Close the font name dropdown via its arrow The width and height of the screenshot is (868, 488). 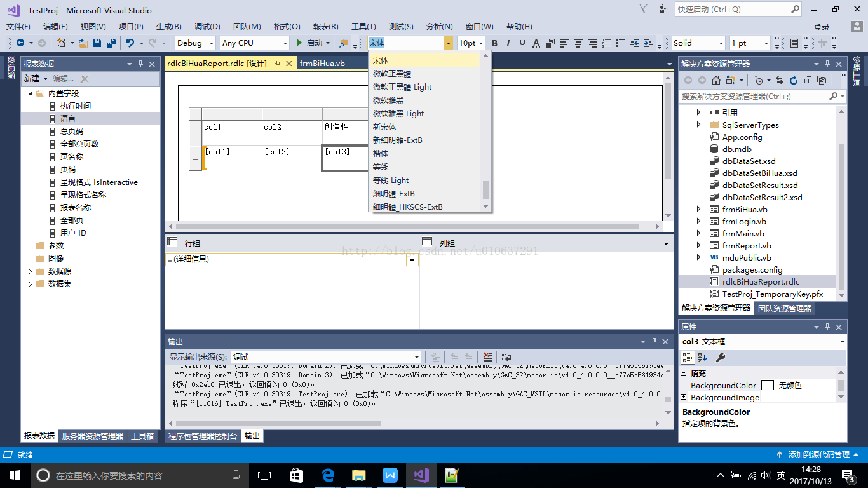[449, 43]
